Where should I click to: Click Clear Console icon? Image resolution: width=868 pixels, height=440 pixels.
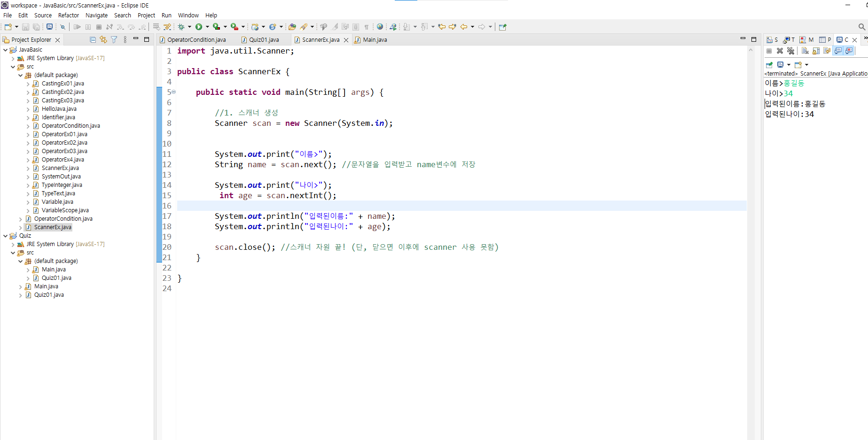805,51
